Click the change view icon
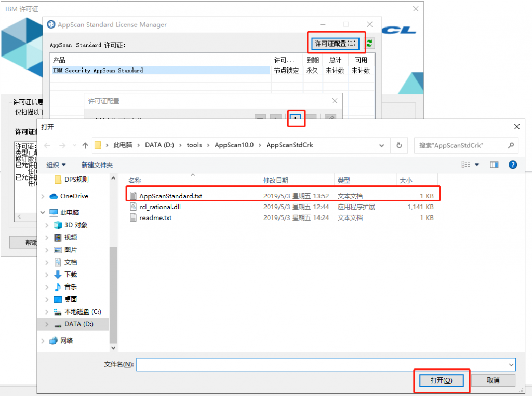The image size is (532, 396). 466,165
